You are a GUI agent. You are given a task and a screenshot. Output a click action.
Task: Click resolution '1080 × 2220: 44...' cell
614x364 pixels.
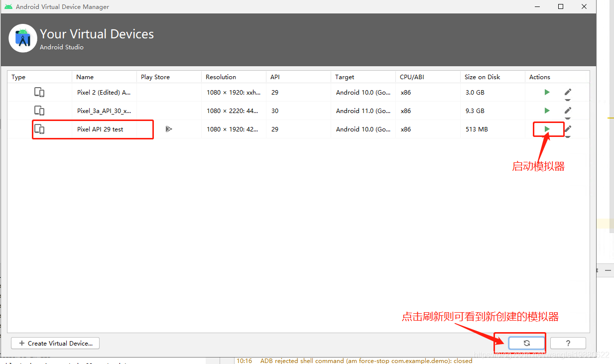(x=234, y=111)
